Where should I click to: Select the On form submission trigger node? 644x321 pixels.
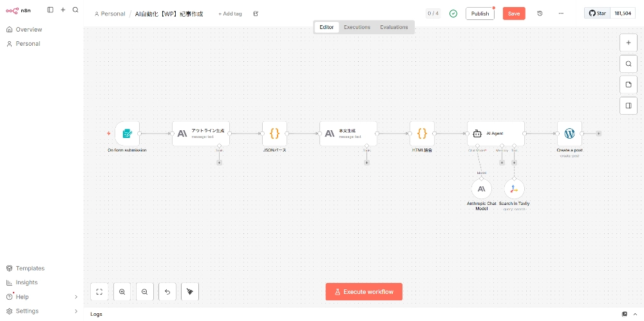pos(127,133)
